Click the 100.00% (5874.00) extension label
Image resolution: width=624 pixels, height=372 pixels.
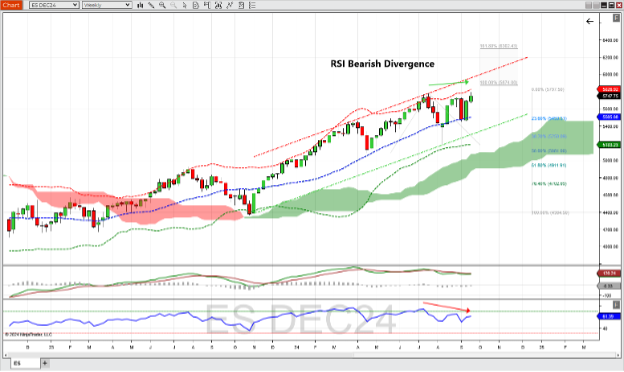[x=498, y=83]
